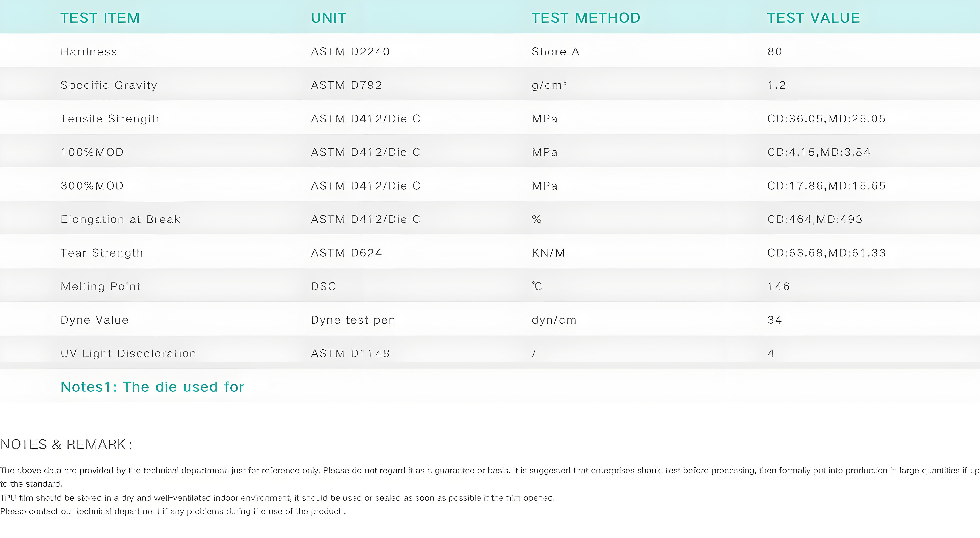Screen dimensions: 980x538
Task: Click the UV Light Discoloration label
Action: pos(128,354)
